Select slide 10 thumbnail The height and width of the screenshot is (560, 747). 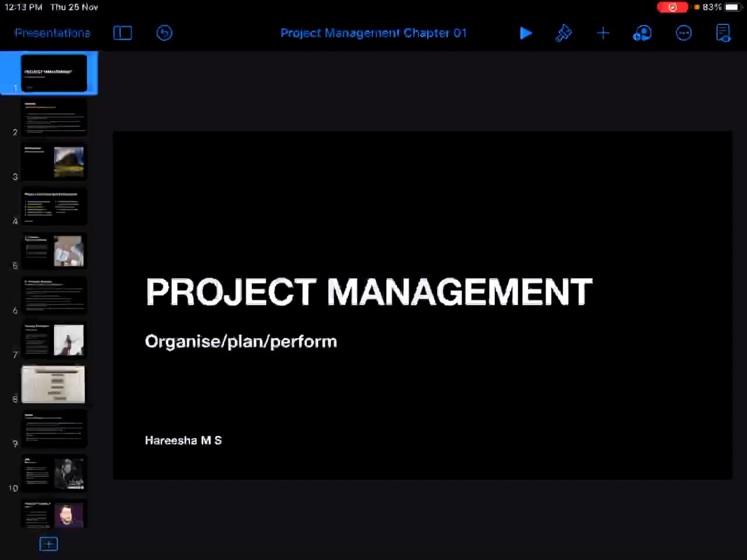click(x=54, y=473)
